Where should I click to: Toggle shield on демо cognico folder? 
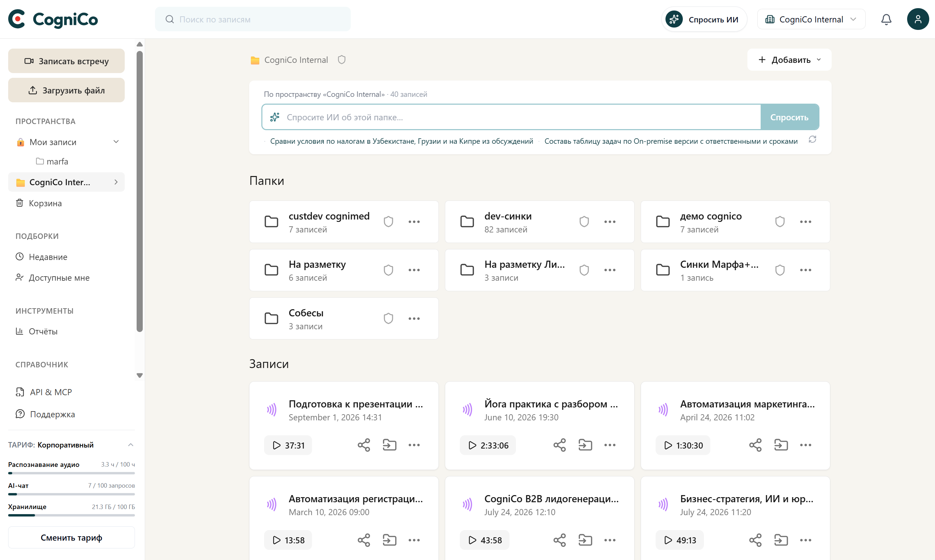tap(780, 222)
